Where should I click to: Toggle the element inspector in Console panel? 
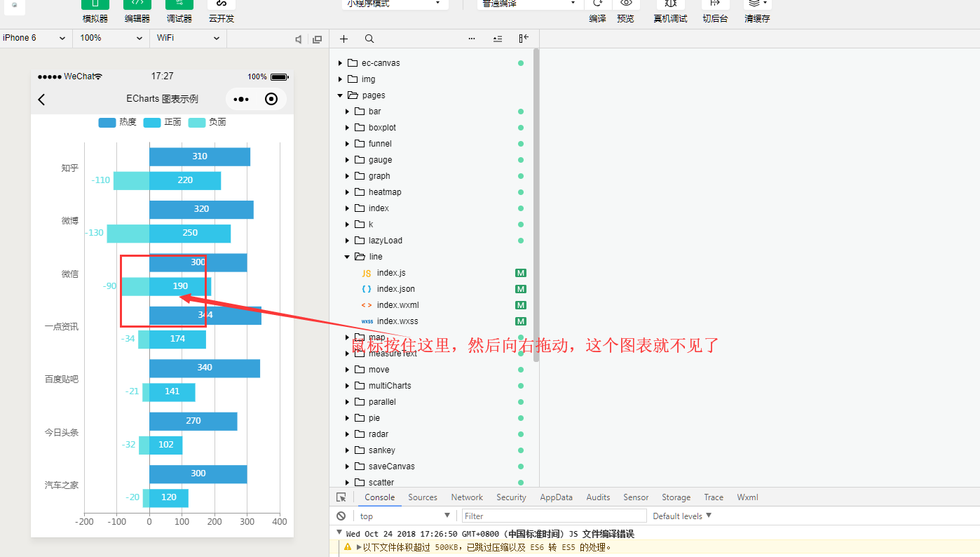coord(342,497)
